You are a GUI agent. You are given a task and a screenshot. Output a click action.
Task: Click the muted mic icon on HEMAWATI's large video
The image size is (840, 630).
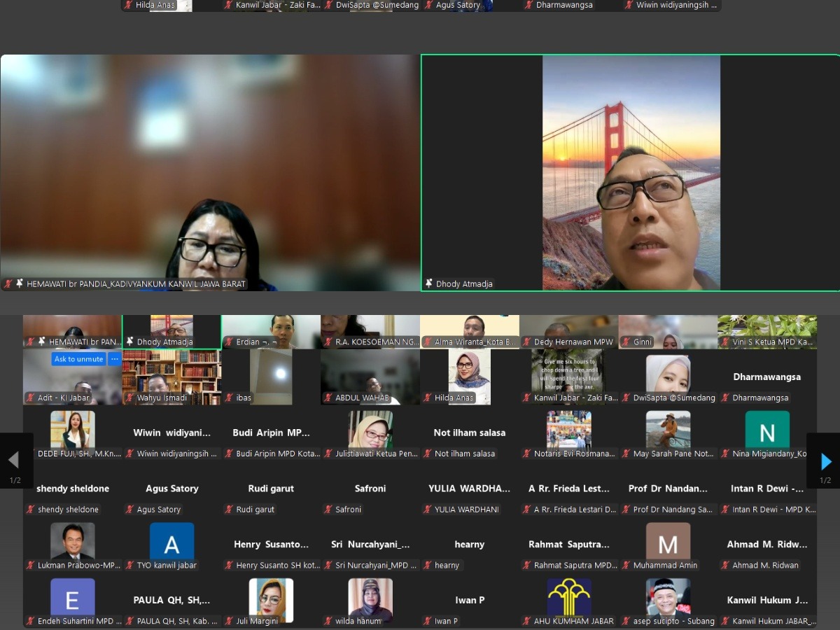(8, 283)
